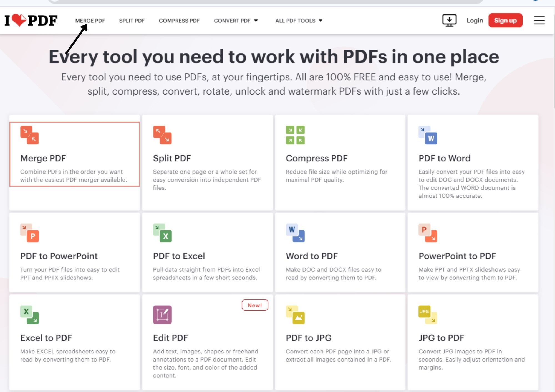Expand the ALL PDF TOOLS dropdown arrow
555x392 pixels.
(321, 21)
